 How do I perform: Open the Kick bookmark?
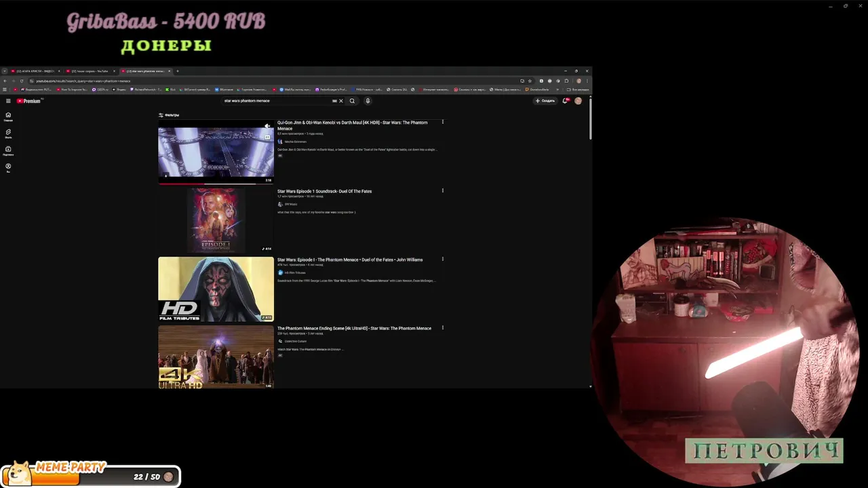click(x=172, y=89)
